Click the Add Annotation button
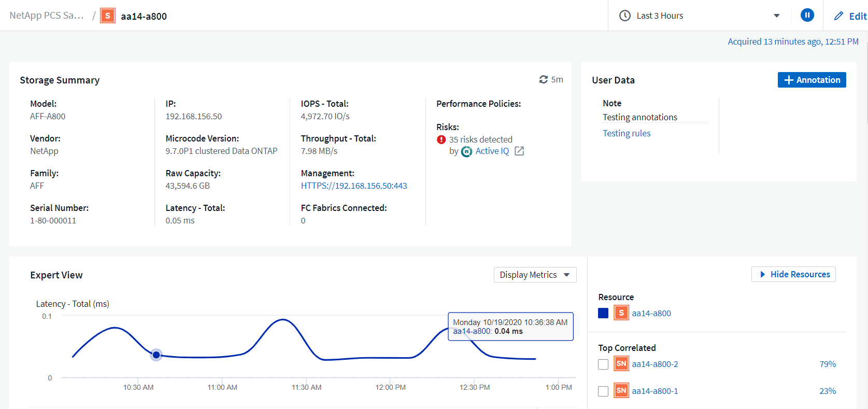This screenshot has height=409, width=868. point(812,80)
